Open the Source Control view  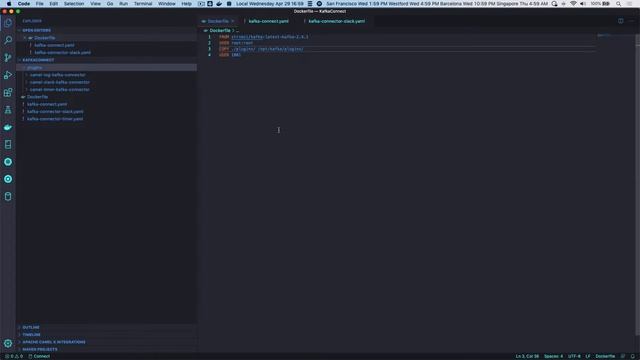coord(8,58)
